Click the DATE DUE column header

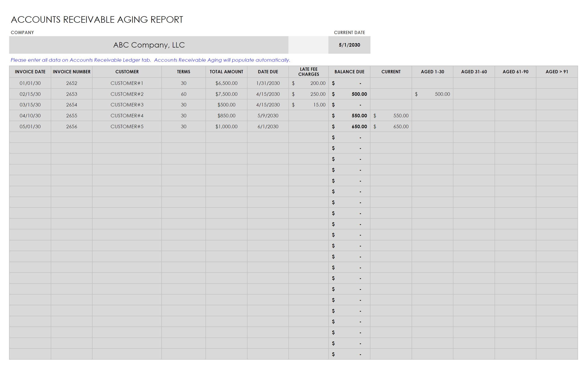pyautogui.click(x=268, y=71)
